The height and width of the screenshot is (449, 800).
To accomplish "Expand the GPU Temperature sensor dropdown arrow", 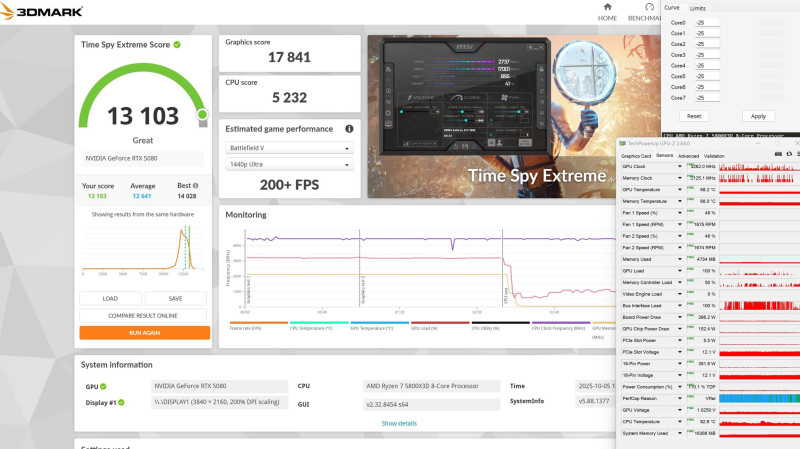I will click(680, 189).
